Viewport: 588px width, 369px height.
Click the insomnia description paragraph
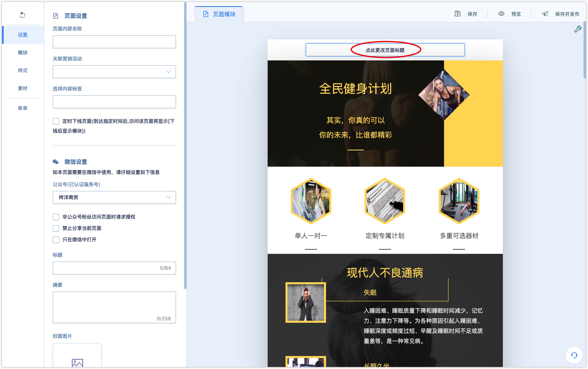click(x=423, y=326)
